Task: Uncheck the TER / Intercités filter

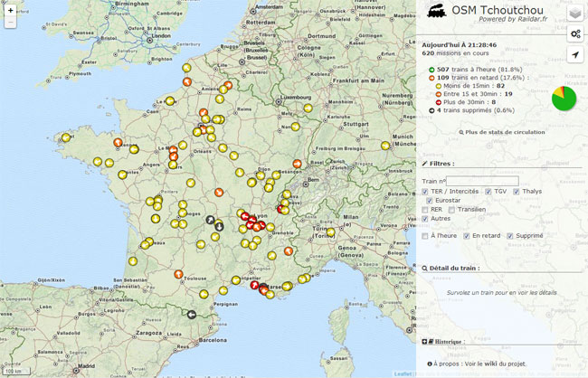Action: pos(426,192)
